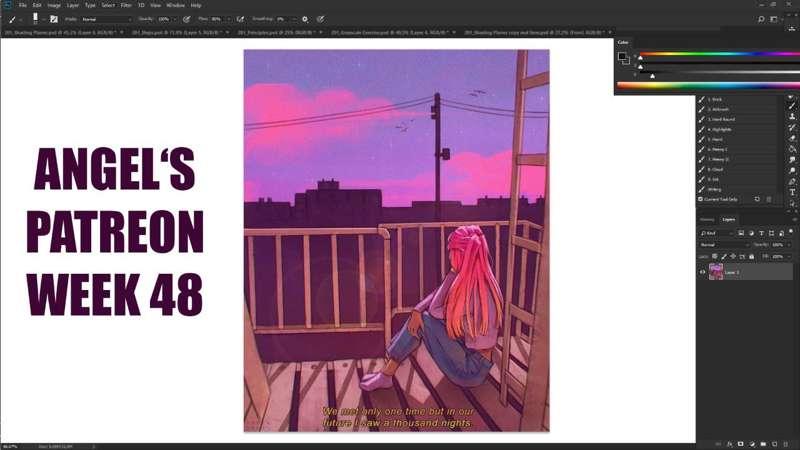Filter layers by pixel layers icon

tap(741, 233)
